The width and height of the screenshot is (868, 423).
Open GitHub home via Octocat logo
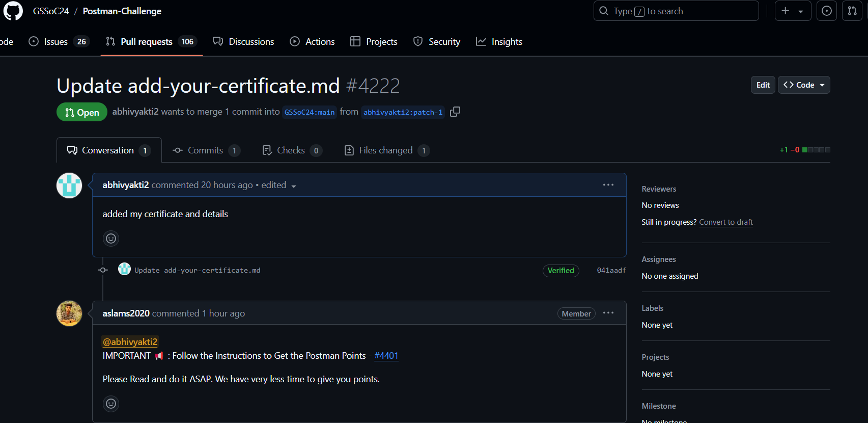(x=13, y=11)
